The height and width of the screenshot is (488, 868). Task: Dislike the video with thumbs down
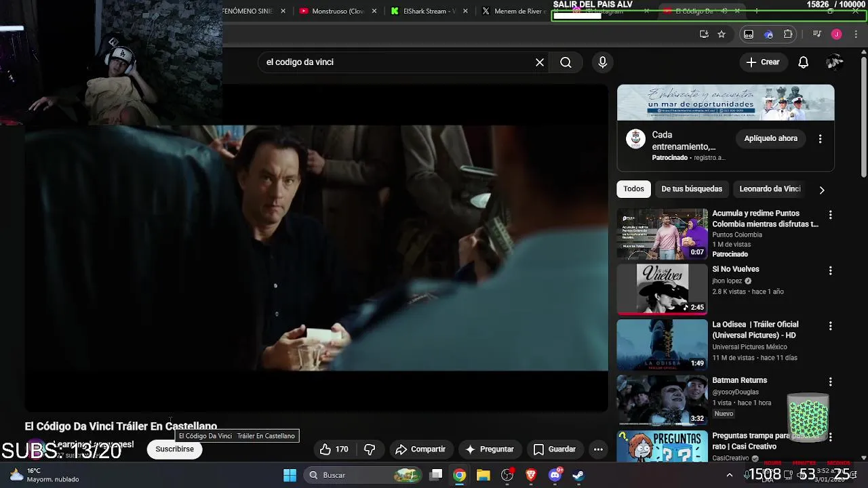click(370, 449)
